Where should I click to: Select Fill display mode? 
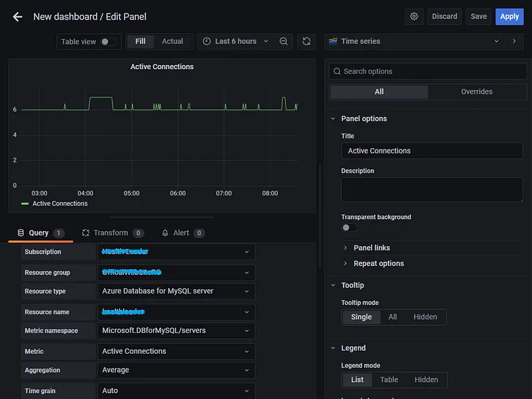point(140,41)
